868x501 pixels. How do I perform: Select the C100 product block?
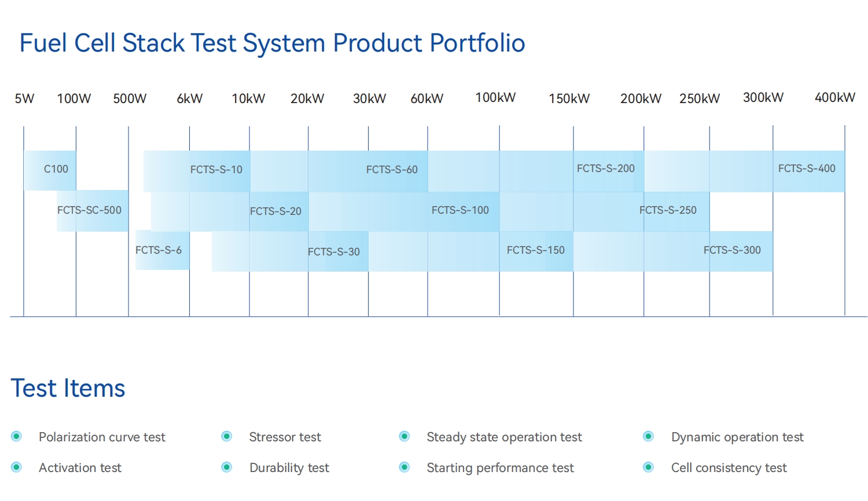tap(50, 170)
